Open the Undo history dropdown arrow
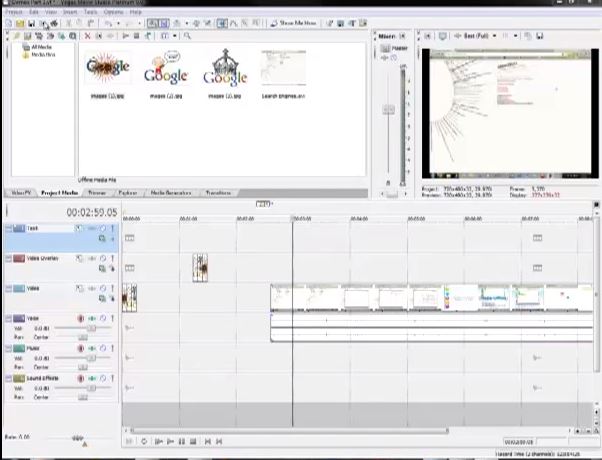Screen dimensions: 602x460 (x=118, y=23)
